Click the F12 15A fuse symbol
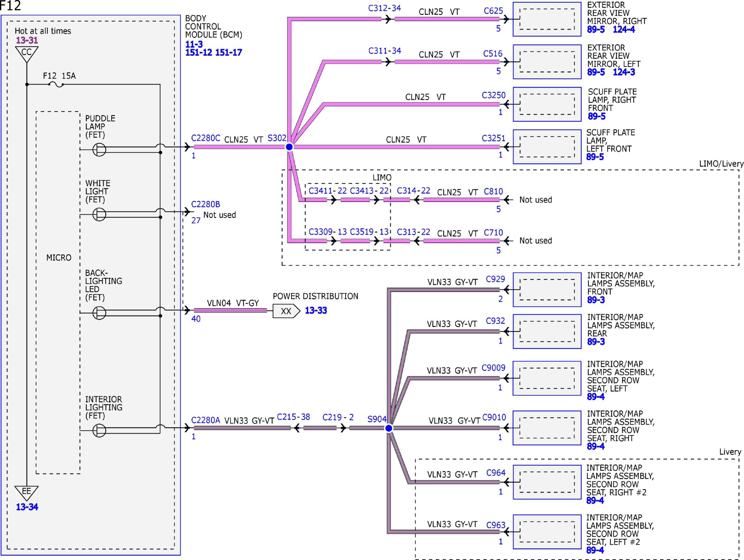Image resolution: width=744 pixels, height=560 pixels. [x=56, y=84]
